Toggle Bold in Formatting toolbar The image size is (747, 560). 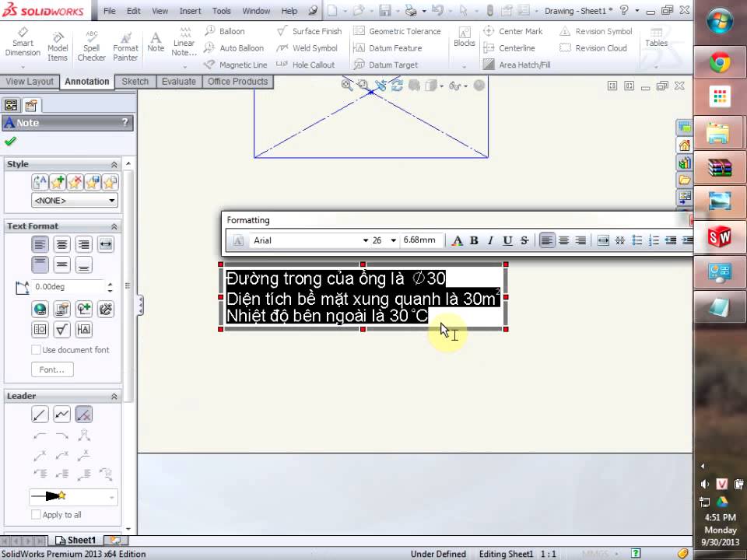(474, 241)
